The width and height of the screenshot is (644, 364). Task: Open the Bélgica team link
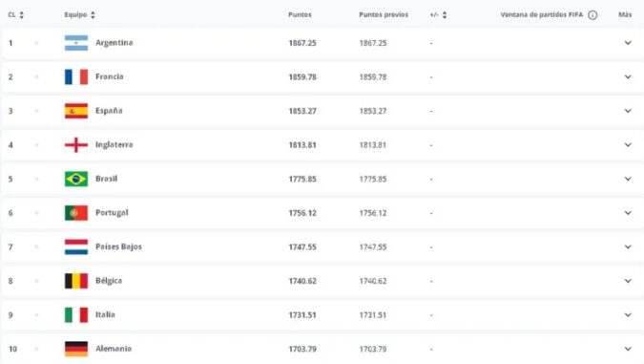coord(109,281)
